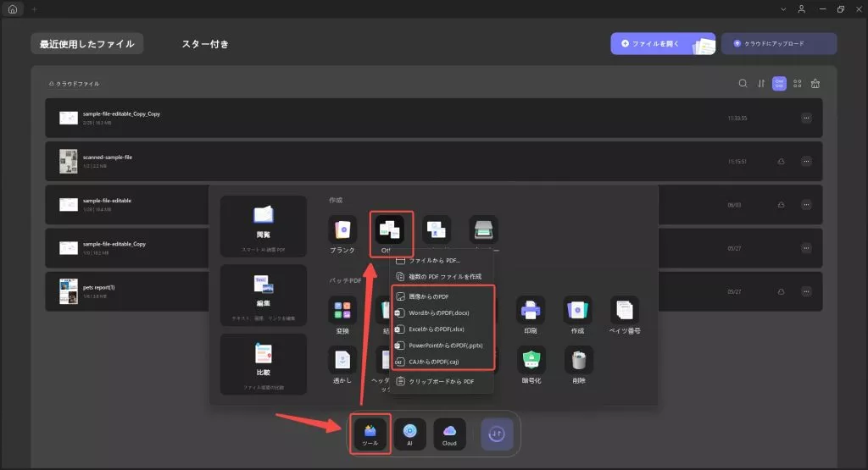Switch to grid view layout
The height and width of the screenshot is (470, 868).
click(797, 84)
